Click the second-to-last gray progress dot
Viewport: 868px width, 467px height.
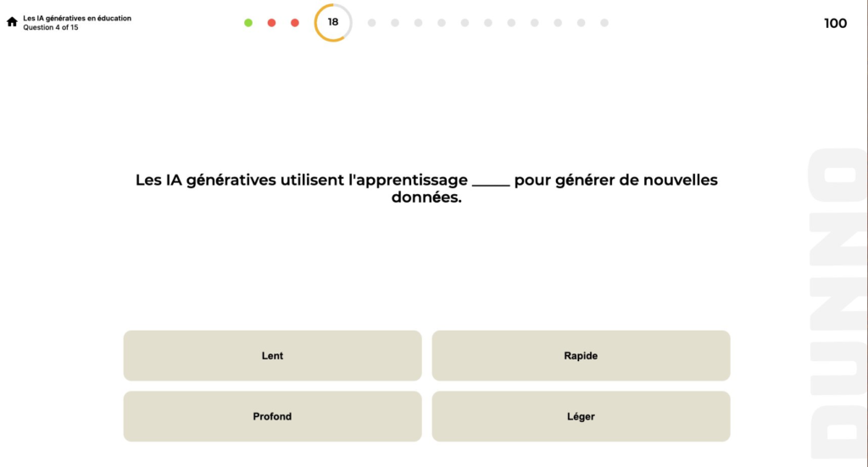click(x=581, y=23)
